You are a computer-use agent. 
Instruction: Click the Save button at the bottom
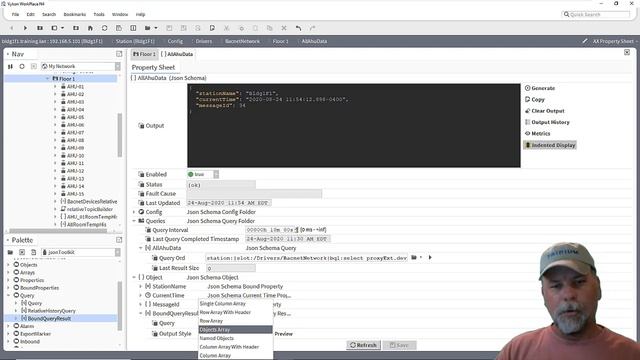(x=399, y=345)
